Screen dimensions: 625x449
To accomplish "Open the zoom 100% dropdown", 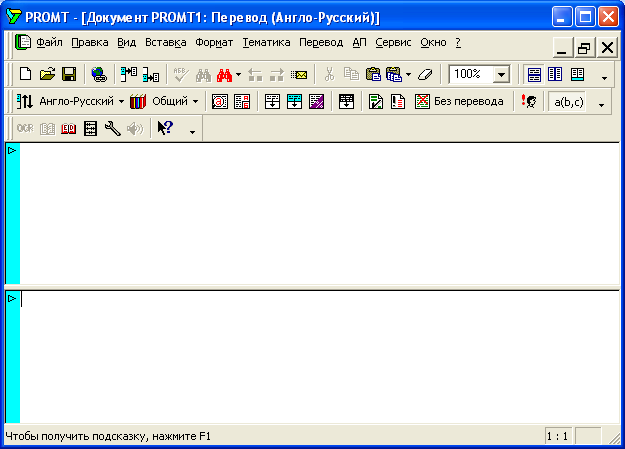I will click(501, 74).
